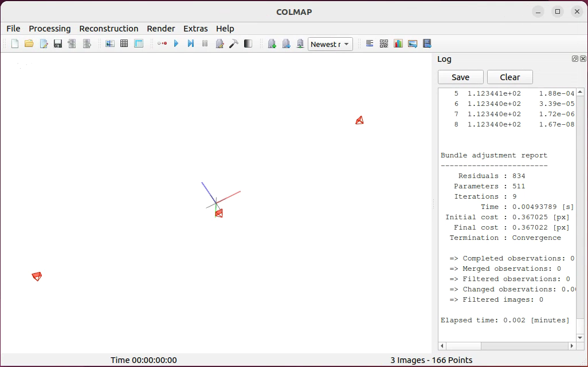Viewport: 588px width, 367px height.
Task: Click the "Bundle adjustment report" log heading
Action: tap(494, 155)
